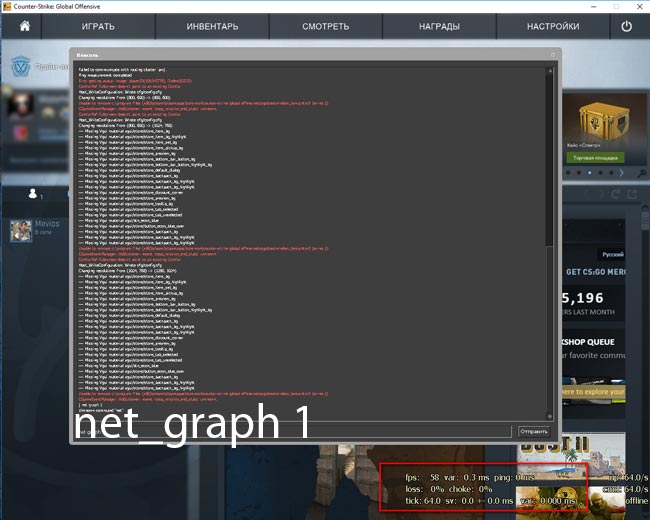Click the power quit icon
The height and width of the screenshot is (520, 650).
626,26
